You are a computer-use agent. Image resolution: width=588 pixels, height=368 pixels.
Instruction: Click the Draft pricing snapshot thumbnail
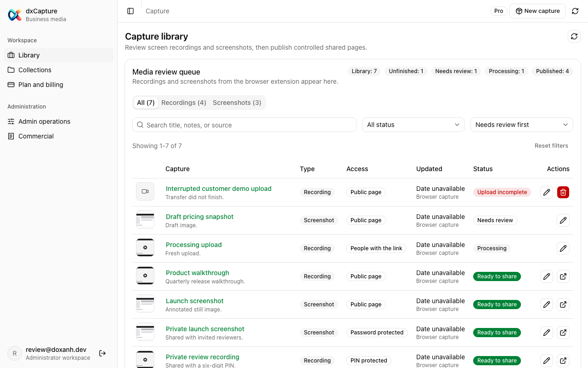[x=145, y=219]
